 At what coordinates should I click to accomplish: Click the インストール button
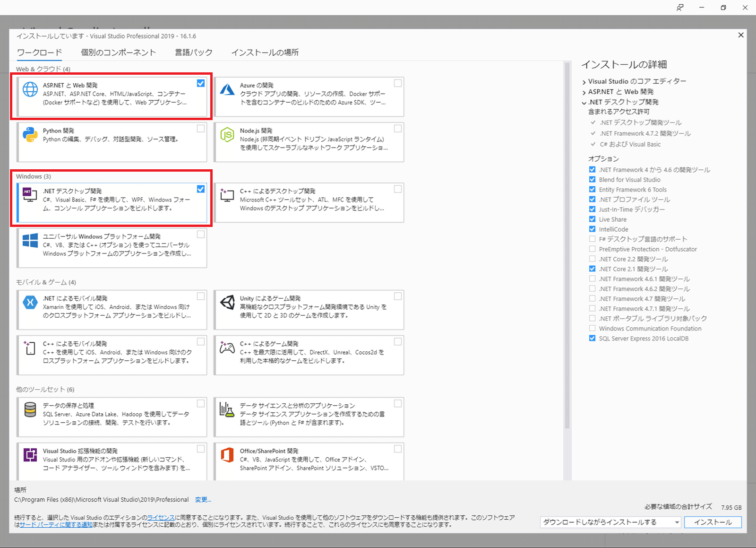pos(713,522)
